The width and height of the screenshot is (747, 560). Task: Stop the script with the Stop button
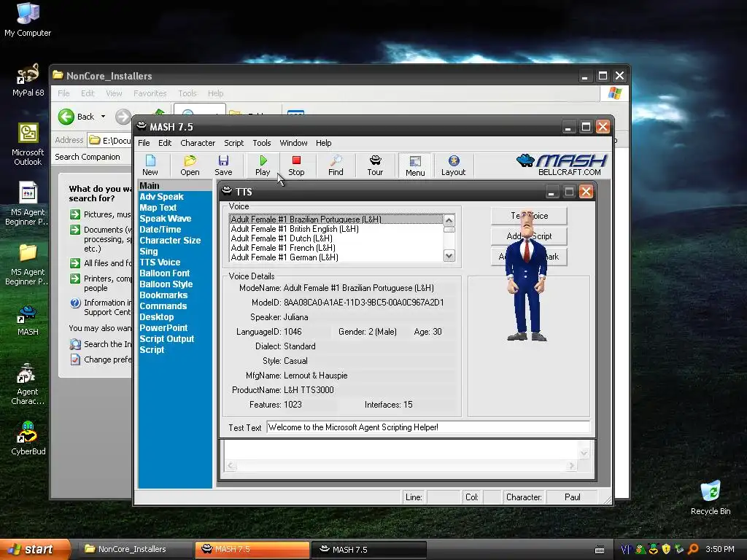coord(296,166)
